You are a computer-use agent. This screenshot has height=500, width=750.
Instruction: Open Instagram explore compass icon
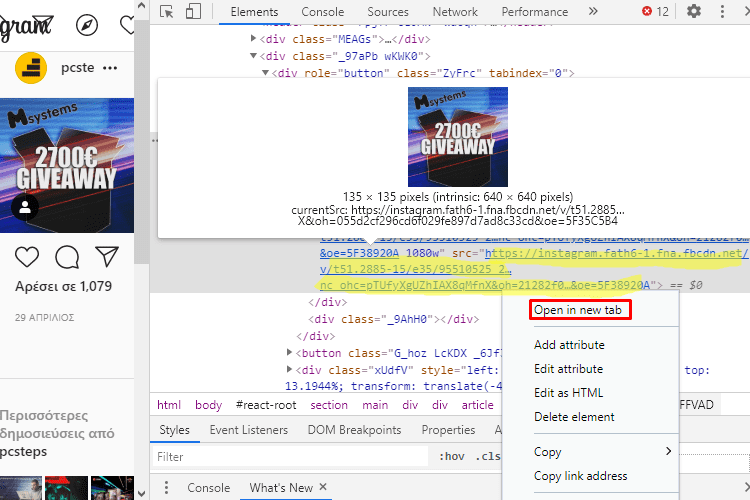[87, 25]
